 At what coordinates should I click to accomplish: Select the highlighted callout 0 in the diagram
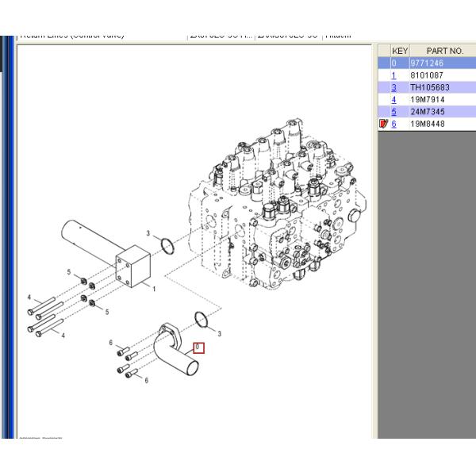(x=199, y=347)
